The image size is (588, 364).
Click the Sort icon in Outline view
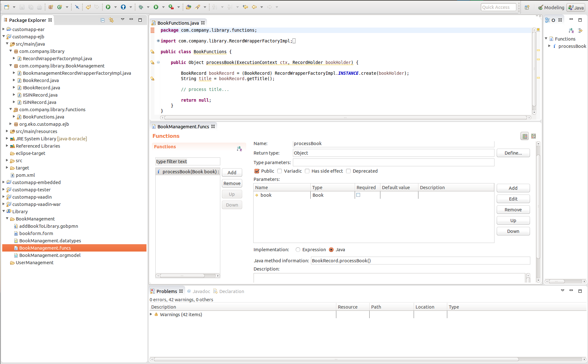tap(571, 30)
